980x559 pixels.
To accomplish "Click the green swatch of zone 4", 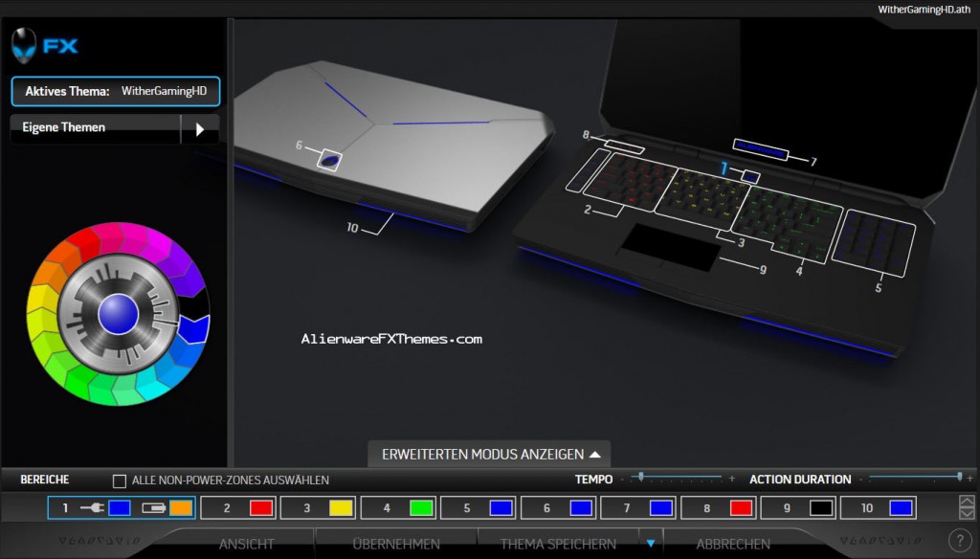I will (x=421, y=507).
